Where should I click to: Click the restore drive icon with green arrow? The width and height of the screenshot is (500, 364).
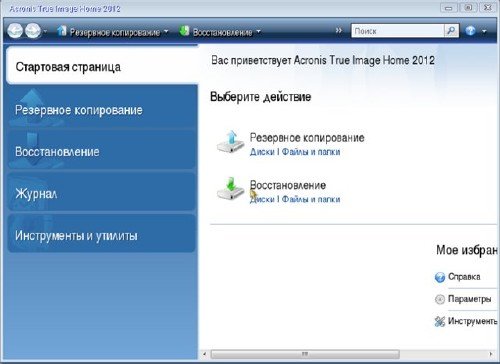coord(231,189)
